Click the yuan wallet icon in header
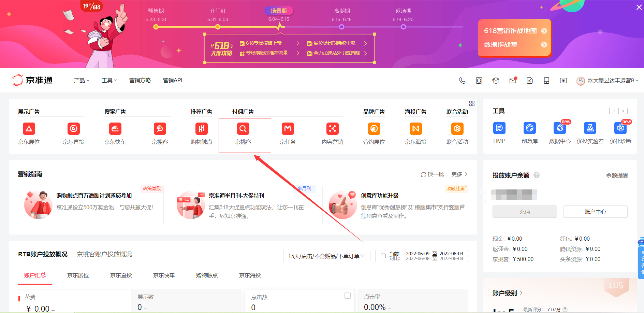644x313 pixels. pyautogui.click(x=563, y=81)
